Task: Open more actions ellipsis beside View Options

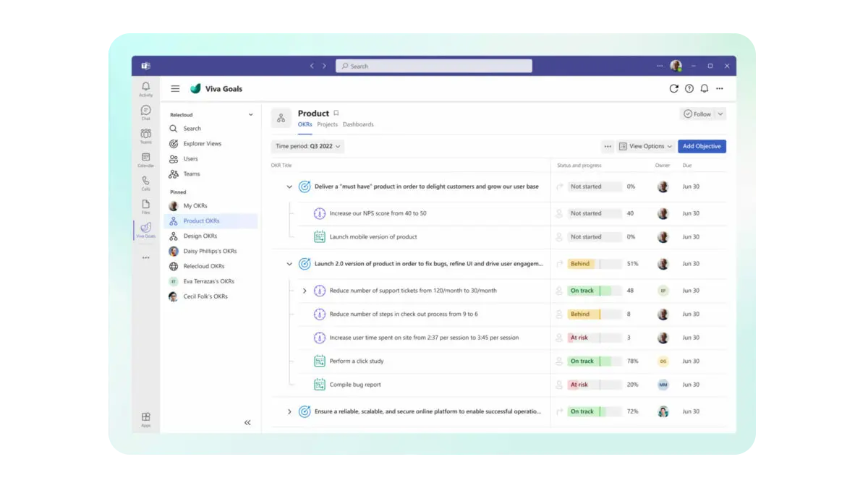Action: 608,146
